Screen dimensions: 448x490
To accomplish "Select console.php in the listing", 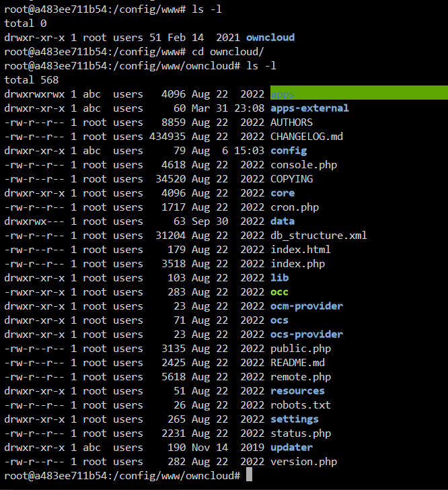I will coord(303,165).
